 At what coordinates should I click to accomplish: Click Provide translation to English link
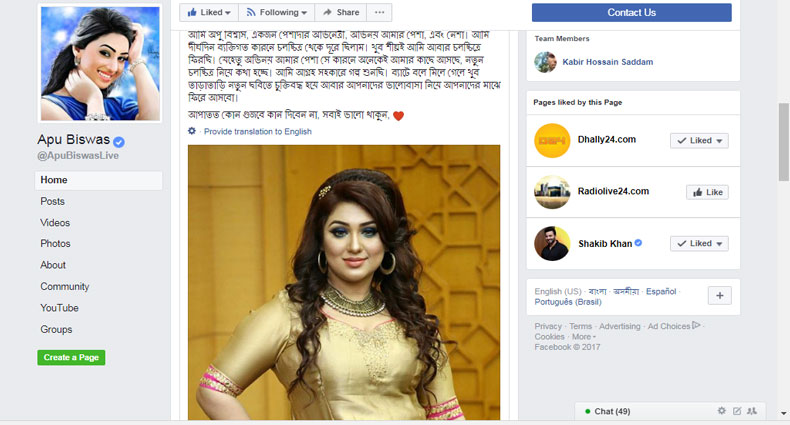(258, 131)
